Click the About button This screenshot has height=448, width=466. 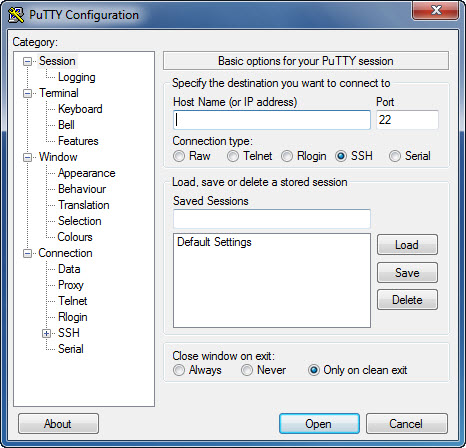click(58, 424)
